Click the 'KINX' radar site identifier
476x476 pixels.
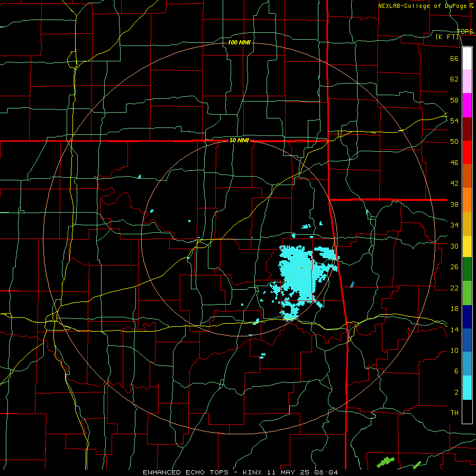(x=252, y=472)
